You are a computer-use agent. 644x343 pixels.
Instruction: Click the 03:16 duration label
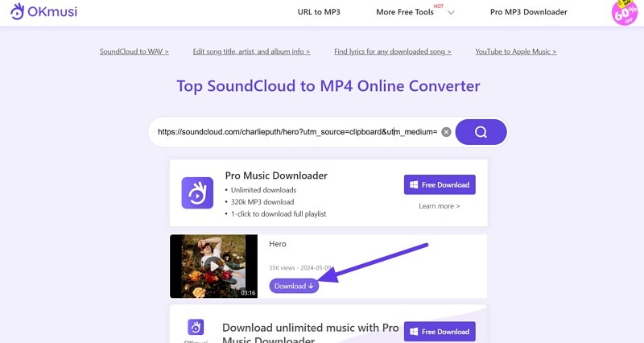[x=248, y=293]
